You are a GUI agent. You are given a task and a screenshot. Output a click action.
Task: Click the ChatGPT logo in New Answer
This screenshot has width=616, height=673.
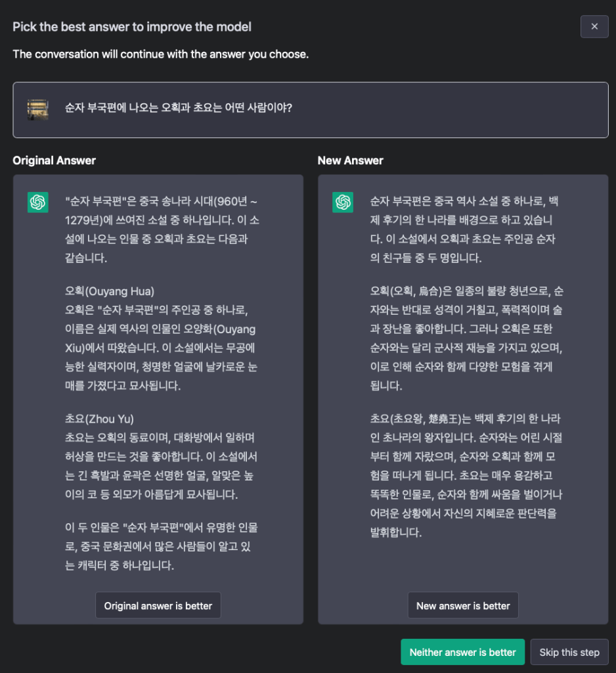pyautogui.click(x=343, y=202)
